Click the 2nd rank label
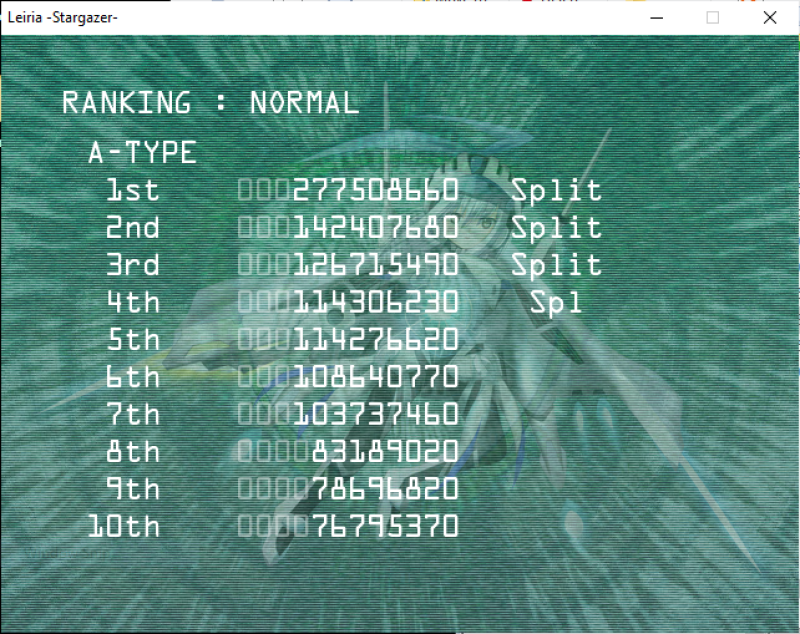The image size is (800, 634). (x=133, y=227)
